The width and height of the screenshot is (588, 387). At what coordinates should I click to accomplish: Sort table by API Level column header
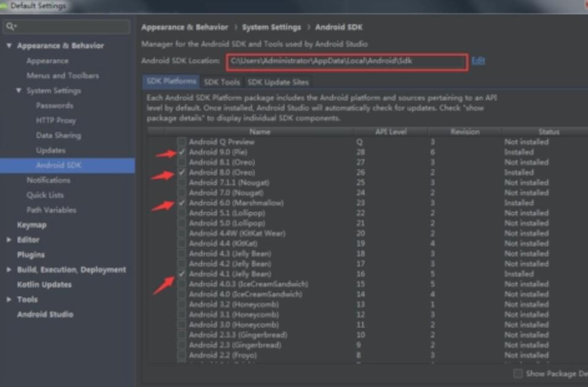(391, 131)
